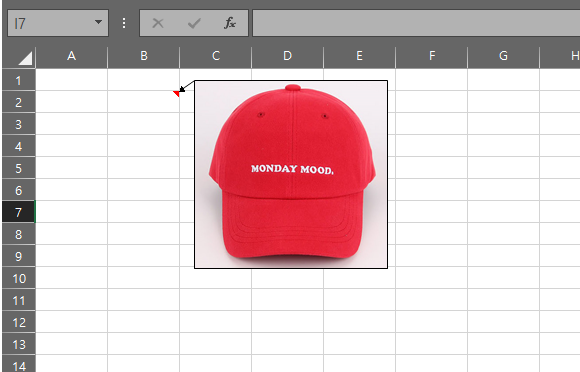Select column D header
Image resolution: width=580 pixels, height=372 pixels.
[x=287, y=56]
